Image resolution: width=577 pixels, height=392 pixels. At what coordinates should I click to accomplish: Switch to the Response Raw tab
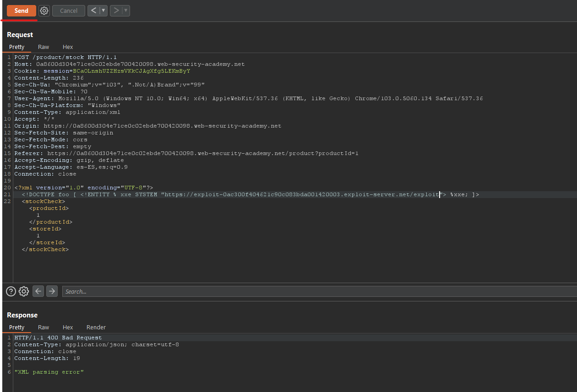tap(44, 327)
